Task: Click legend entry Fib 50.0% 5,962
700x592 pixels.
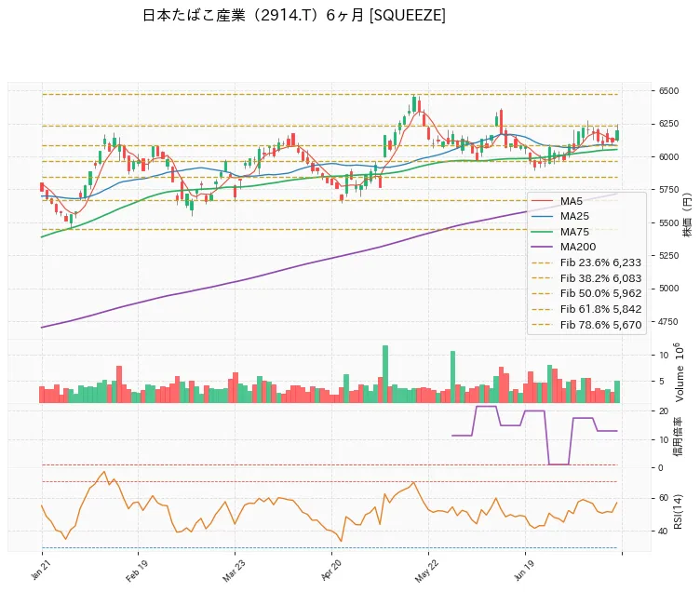Action: (586, 293)
